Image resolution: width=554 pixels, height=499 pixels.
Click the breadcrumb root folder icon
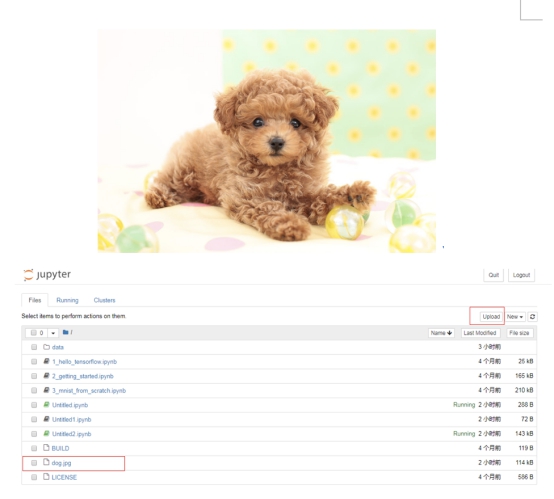click(x=65, y=332)
